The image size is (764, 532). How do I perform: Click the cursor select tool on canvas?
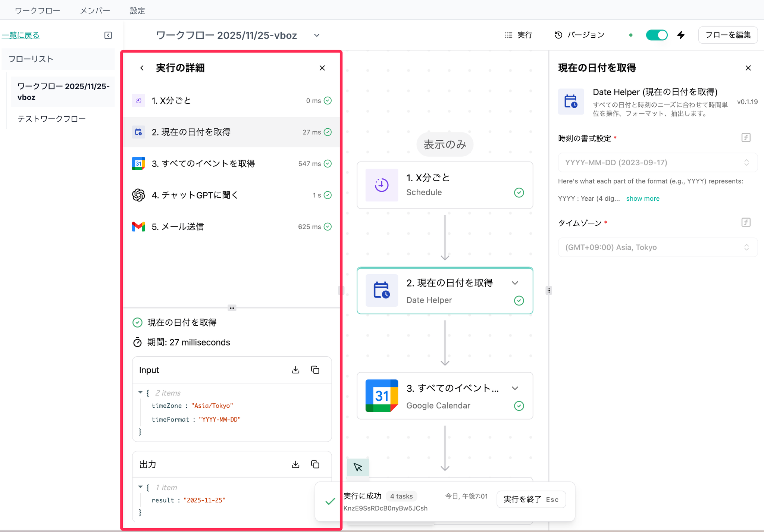click(x=358, y=467)
